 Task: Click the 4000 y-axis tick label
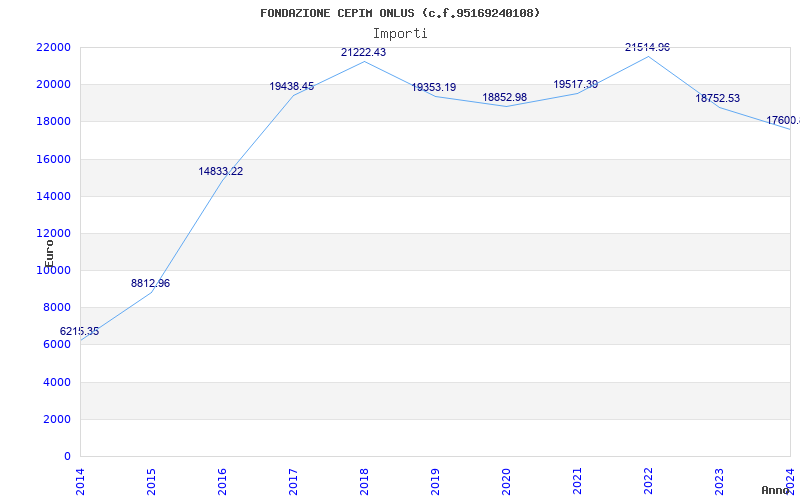click(56, 382)
